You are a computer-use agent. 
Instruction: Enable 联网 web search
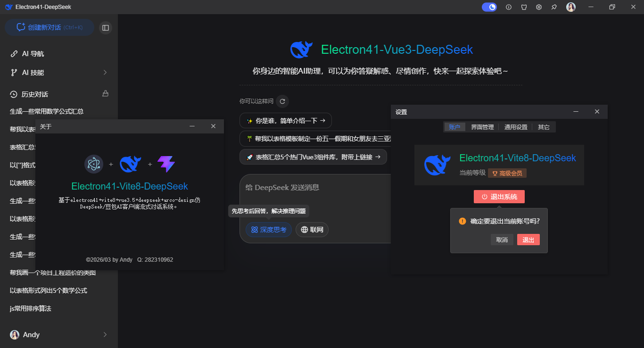(312, 230)
